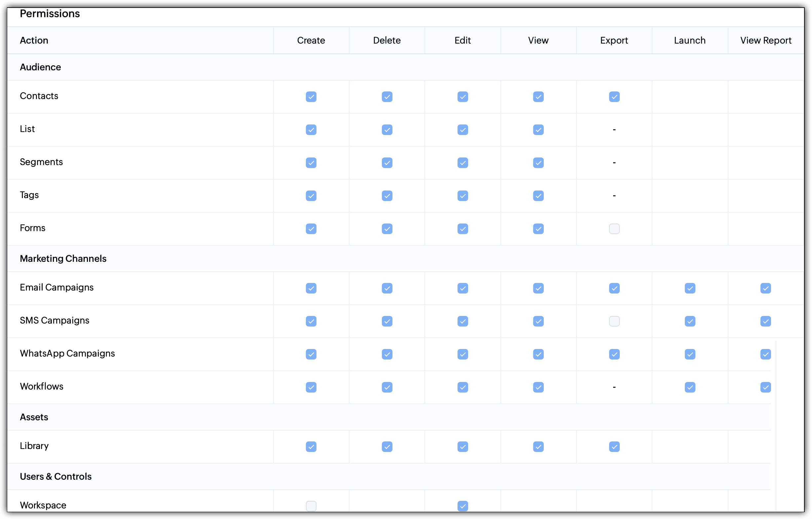Uncheck Segments Delete permission
The image size is (812, 519).
(387, 163)
